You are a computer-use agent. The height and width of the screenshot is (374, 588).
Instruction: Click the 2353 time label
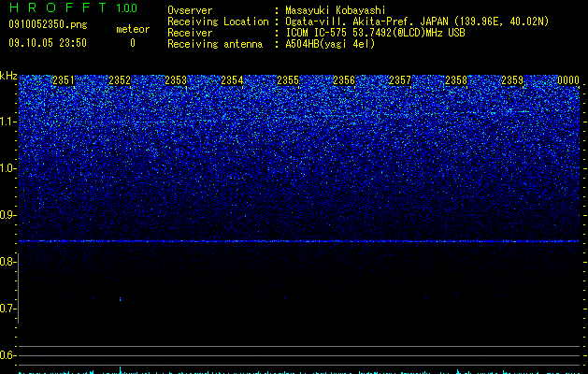point(176,80)
